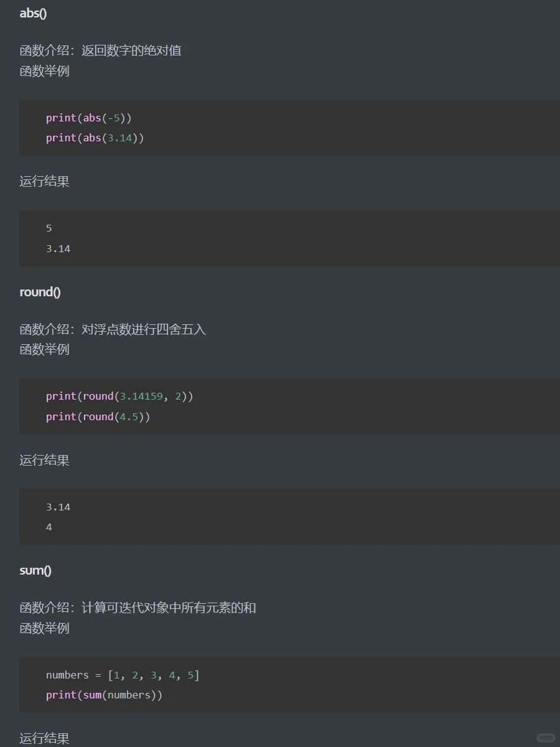The height and width of the screenshot is (747, 560).
Task: Click the code line print(abs(3.14))
Action: 94,138
